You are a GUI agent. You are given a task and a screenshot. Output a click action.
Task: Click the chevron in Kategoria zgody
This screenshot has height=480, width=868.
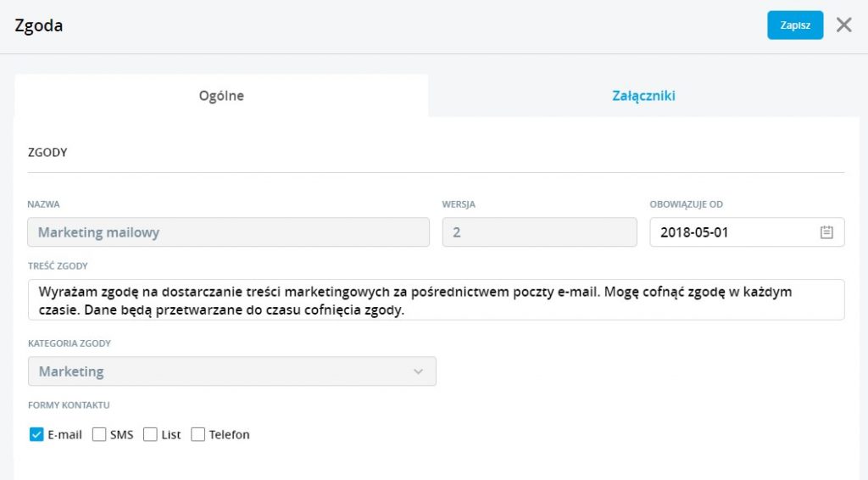coord(418,371)
